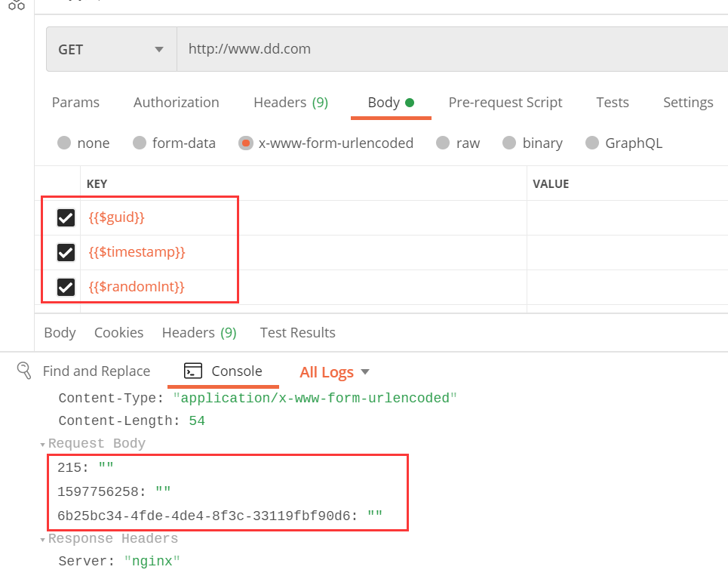Click the {{$randomInt}} key cell
This screenshot has height=579, width=728.
303,287
